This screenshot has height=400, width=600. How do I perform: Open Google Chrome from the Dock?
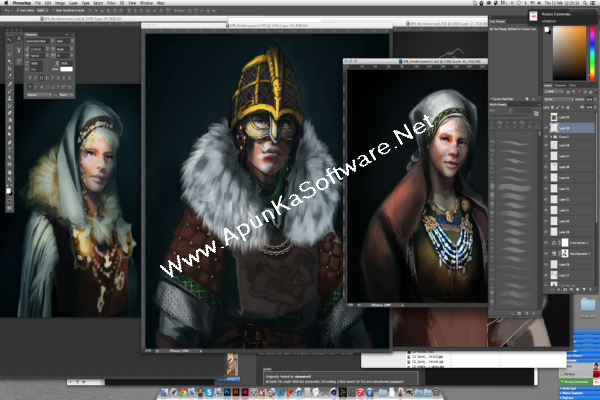(x=183, y=392)
